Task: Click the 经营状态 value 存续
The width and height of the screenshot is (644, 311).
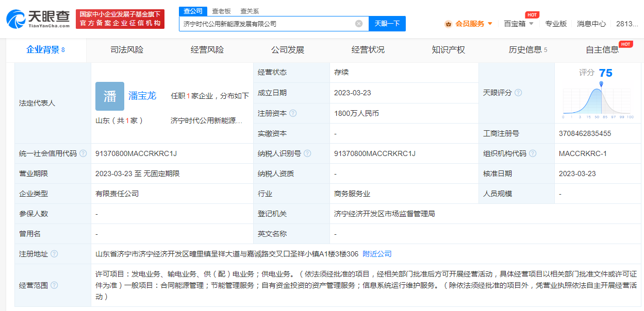Action: pyautogui.click(x=341, y=72)
